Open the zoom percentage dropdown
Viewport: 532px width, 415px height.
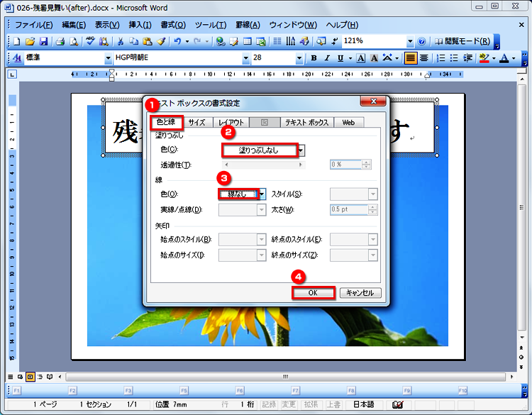click(410, 41)
